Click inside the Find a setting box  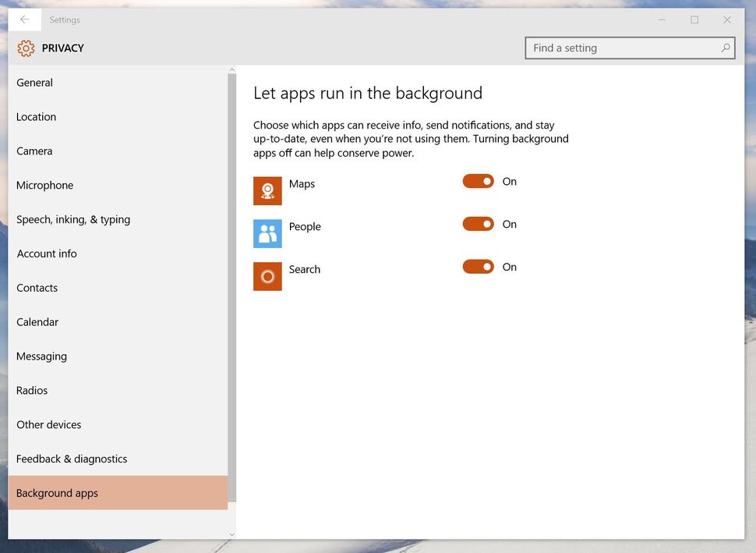click(x=616, y=48)
